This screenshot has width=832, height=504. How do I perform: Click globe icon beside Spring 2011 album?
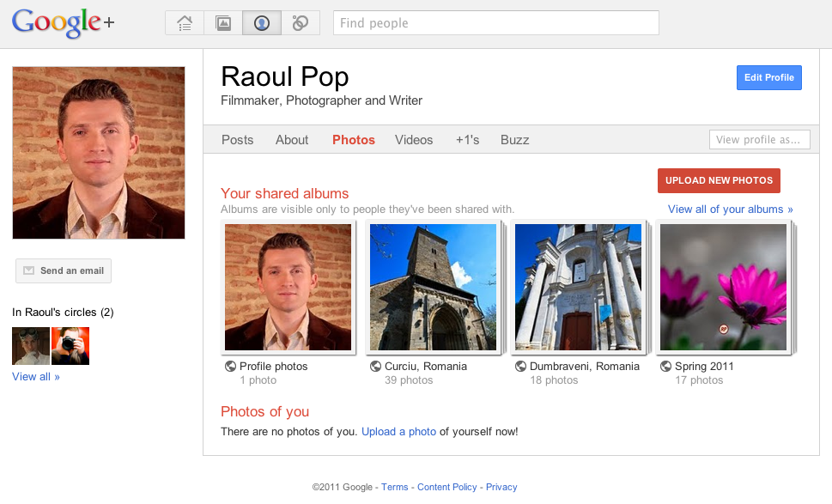point(665,367)
